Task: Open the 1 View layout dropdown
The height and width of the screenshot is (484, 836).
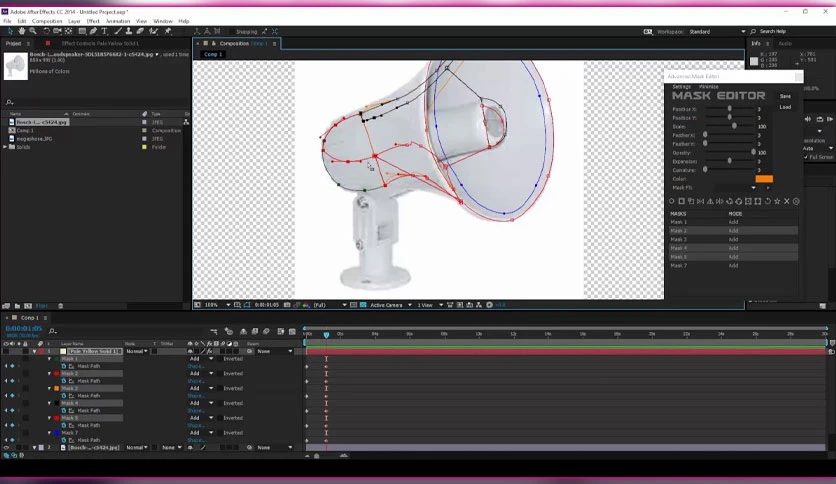Action: click(x=430, y=305)
